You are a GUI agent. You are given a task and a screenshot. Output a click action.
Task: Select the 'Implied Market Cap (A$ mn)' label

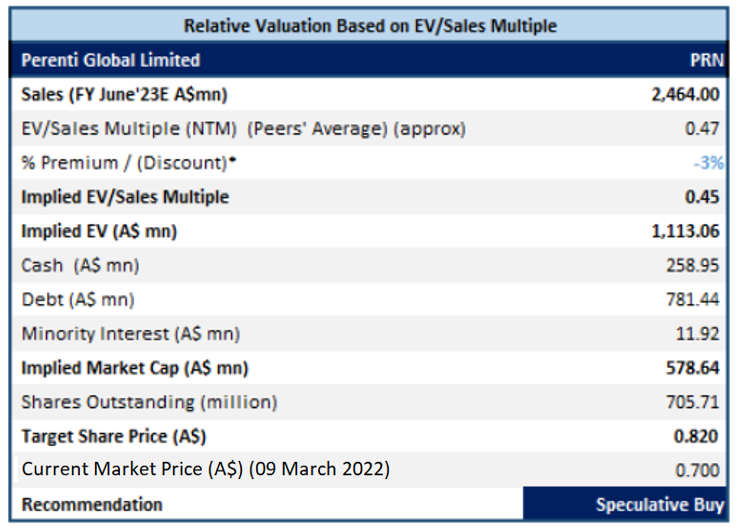pyautogui.click(x=135, y=368)
